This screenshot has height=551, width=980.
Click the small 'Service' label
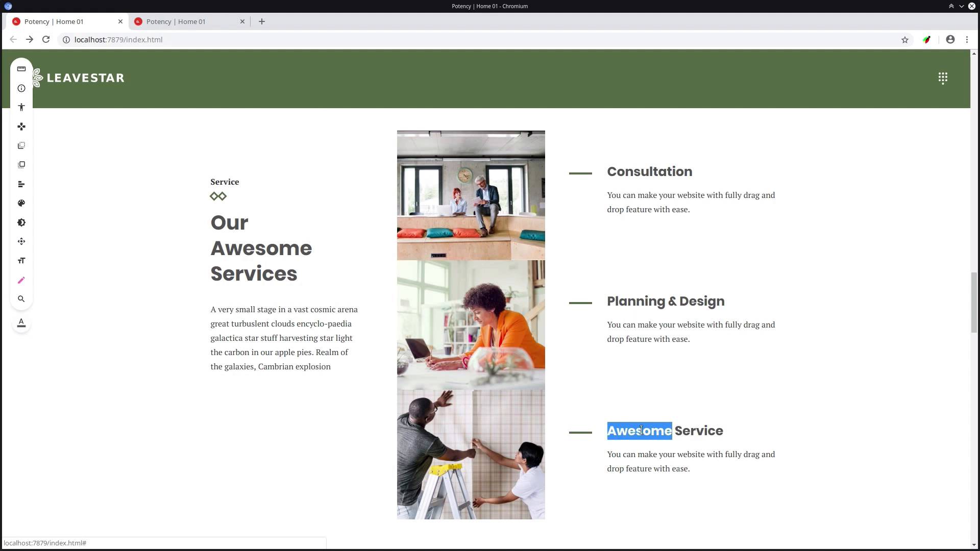(225, 182)
